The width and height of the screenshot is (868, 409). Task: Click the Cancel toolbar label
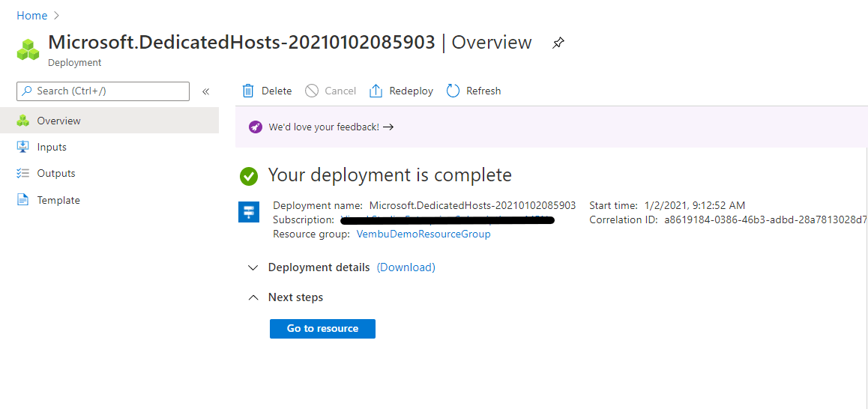340,91
